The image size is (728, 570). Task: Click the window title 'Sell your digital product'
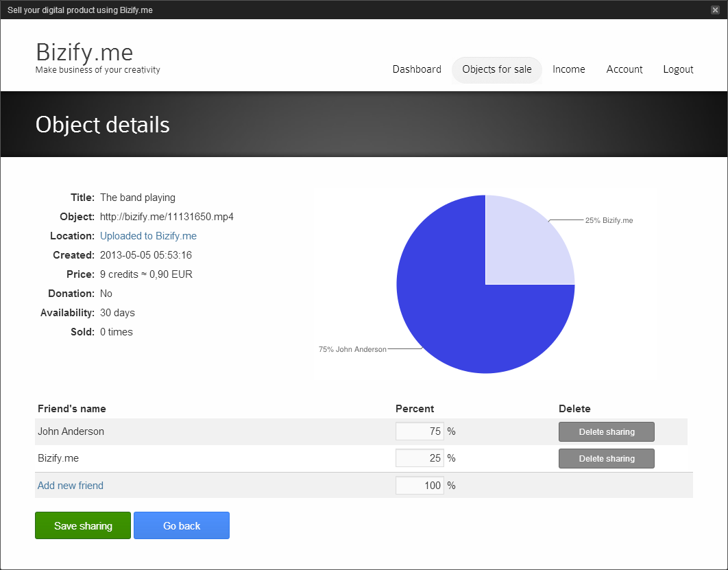pyautogui.click(x=80, y=10)
